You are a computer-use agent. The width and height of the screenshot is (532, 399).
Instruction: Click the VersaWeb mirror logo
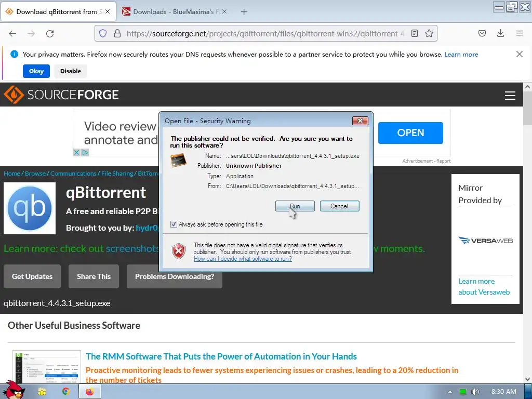pyautogui.click(x=486, y=241)
